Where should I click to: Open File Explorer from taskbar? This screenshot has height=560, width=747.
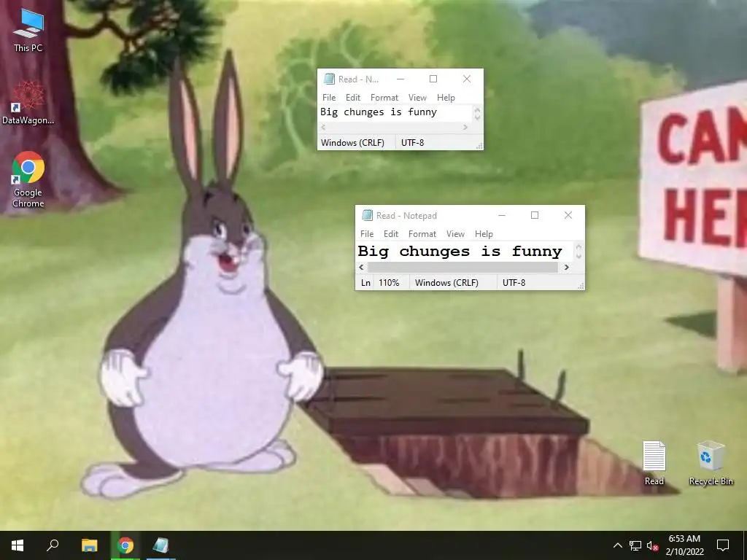tap(89, 545)
